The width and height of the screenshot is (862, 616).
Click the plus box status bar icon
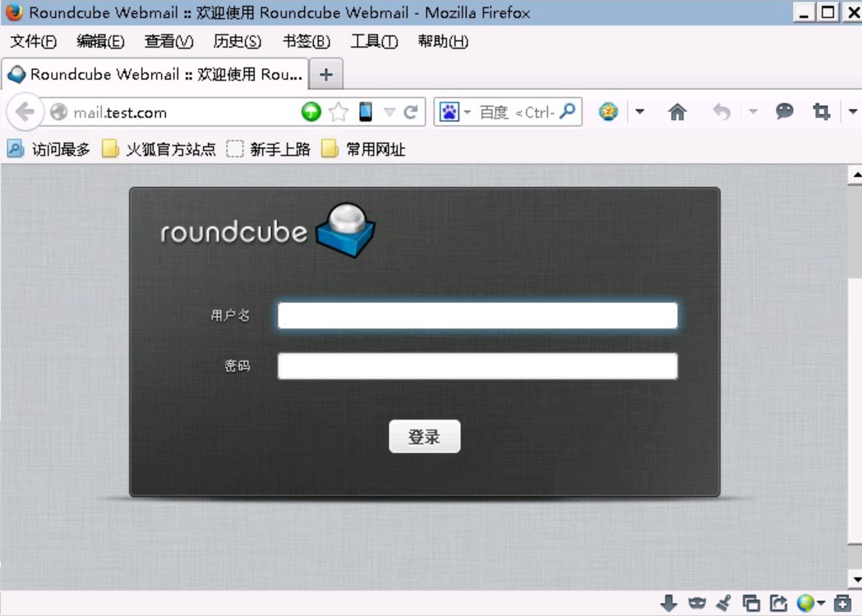(842, 603)
